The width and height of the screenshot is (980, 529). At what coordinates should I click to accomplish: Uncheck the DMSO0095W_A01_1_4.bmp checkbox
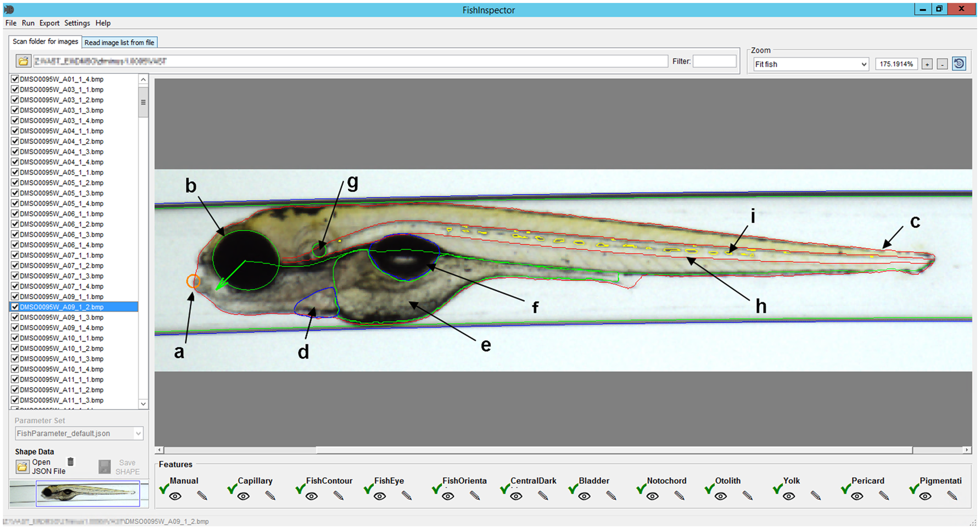[x=15, y=79]
